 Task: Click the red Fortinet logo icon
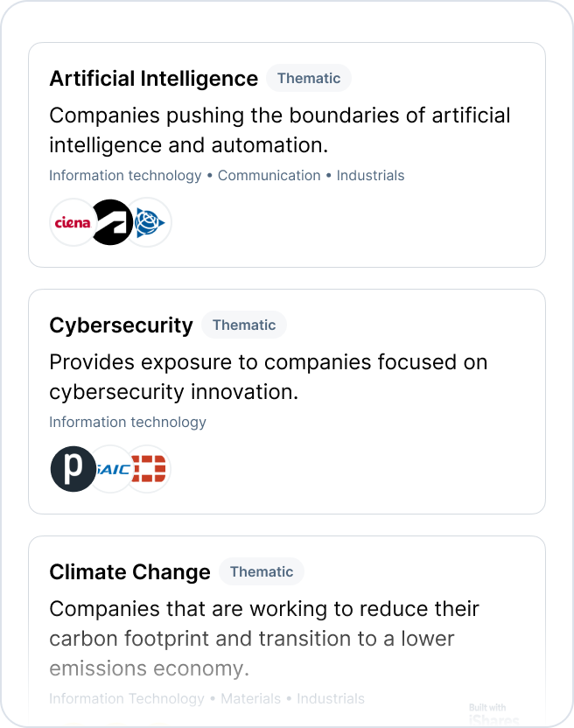click(149, 469)
